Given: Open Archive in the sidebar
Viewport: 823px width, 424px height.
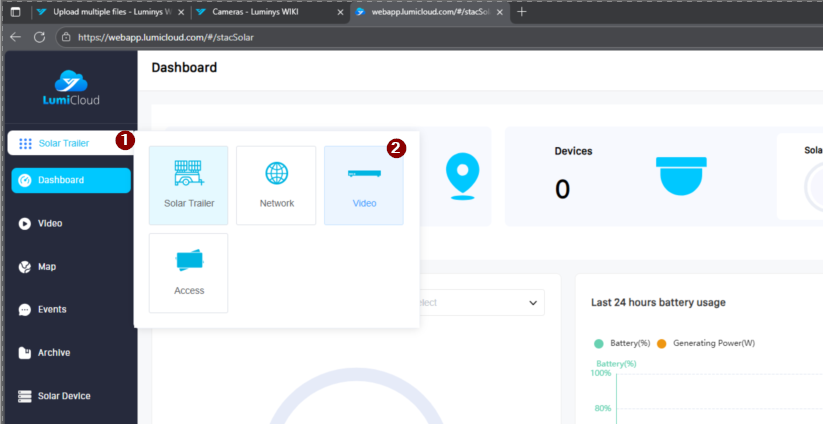Looking at the screenshot, I should 53,353.
